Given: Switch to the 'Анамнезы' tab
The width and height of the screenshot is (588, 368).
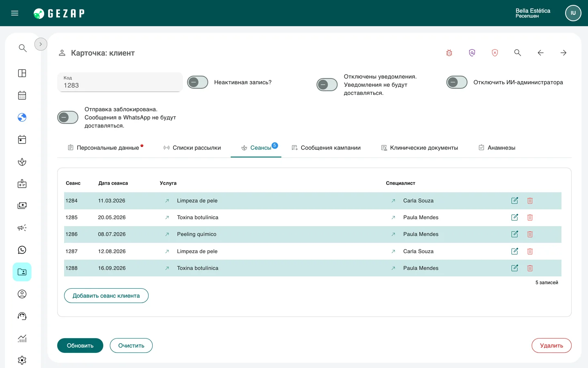Looking at the screenshot, I should pos(497,148).
